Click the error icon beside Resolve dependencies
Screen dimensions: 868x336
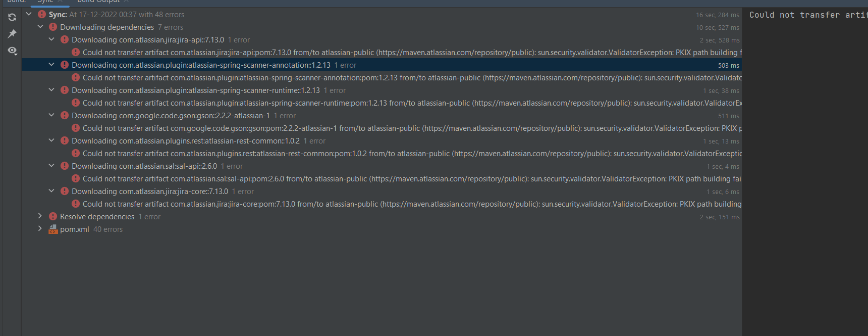[x=53, y=217]
